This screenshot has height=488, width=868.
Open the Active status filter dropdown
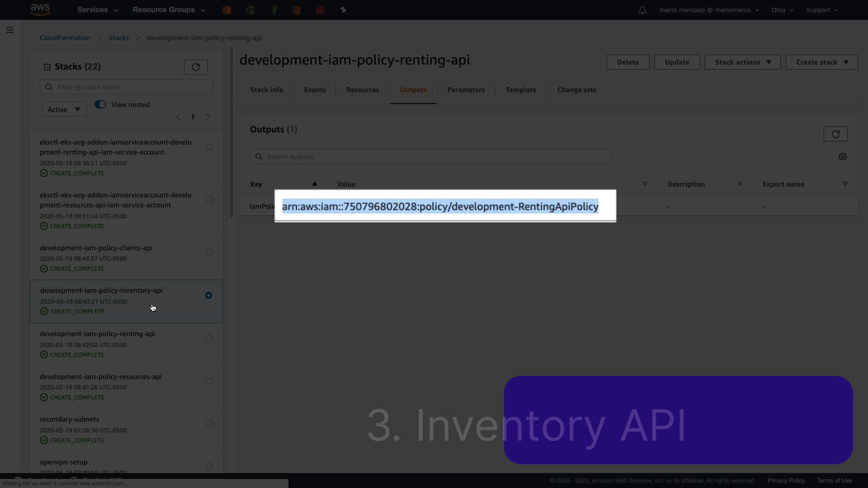[x=64, y=109]
